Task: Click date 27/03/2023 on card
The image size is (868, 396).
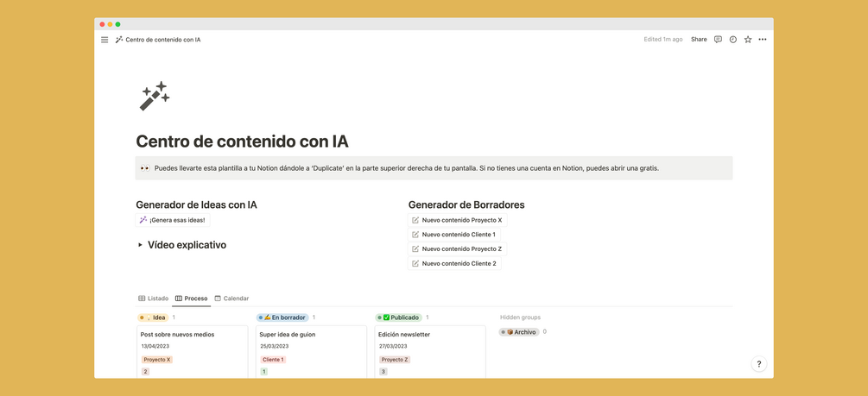Action: coord(393,346)
